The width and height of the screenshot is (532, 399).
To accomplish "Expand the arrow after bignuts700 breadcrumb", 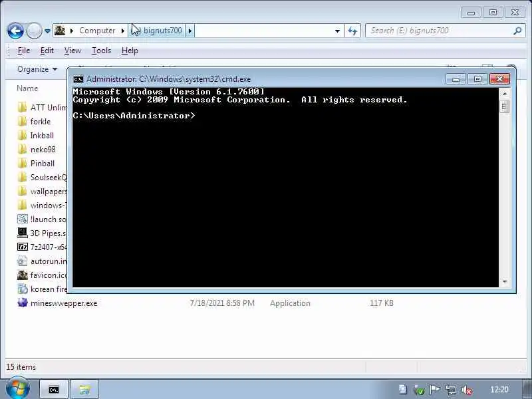I will [190, 31].
